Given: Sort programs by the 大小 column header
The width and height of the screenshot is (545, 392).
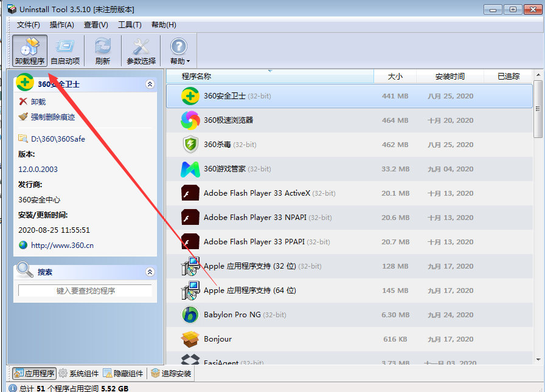Looking at the screenshot, I should (x=395, y=76).
